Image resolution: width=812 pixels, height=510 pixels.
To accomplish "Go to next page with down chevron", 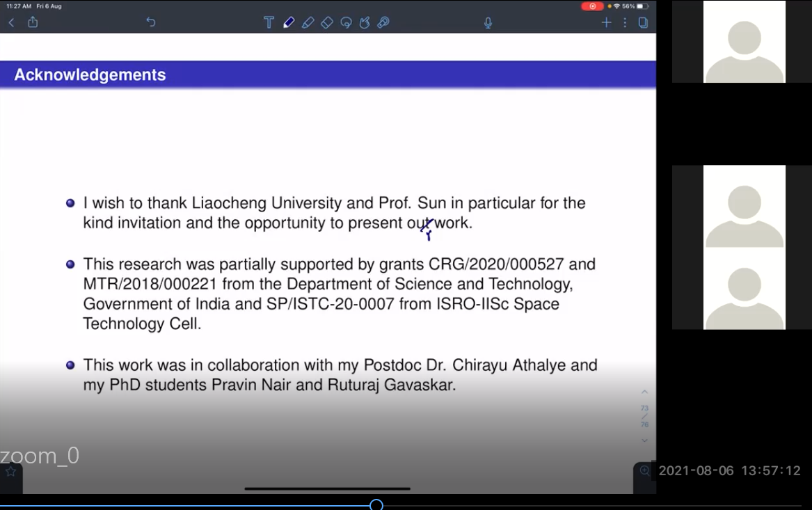I will pyautogui.click(x=644, y=440).
